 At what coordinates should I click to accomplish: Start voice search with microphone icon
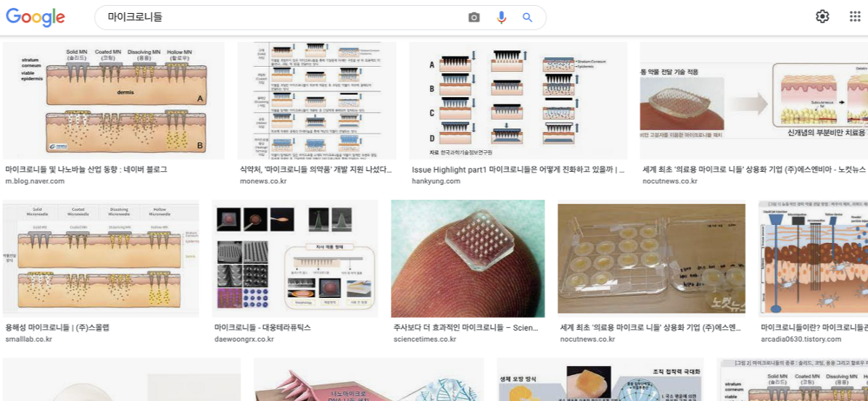click(502, 17)
